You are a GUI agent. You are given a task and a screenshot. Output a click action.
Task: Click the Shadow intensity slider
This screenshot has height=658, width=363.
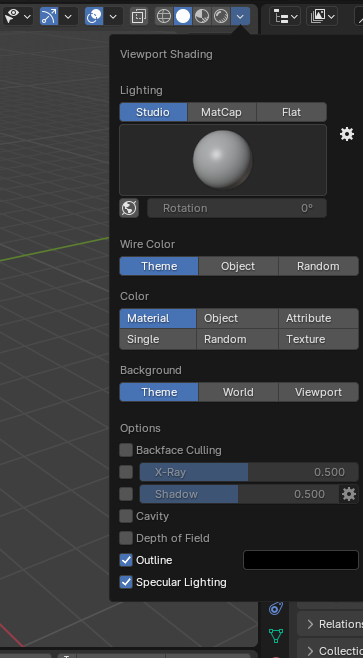pos(239,494)
